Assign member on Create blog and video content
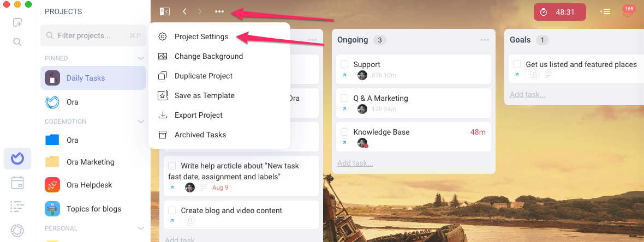This screenshot has width=644, height=242. click(x=190, y=221)
